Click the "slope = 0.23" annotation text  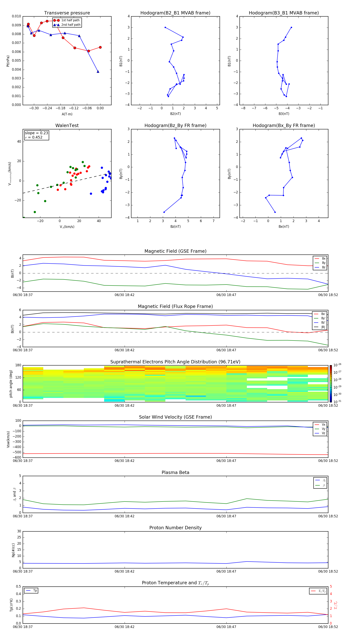[36, 133]
